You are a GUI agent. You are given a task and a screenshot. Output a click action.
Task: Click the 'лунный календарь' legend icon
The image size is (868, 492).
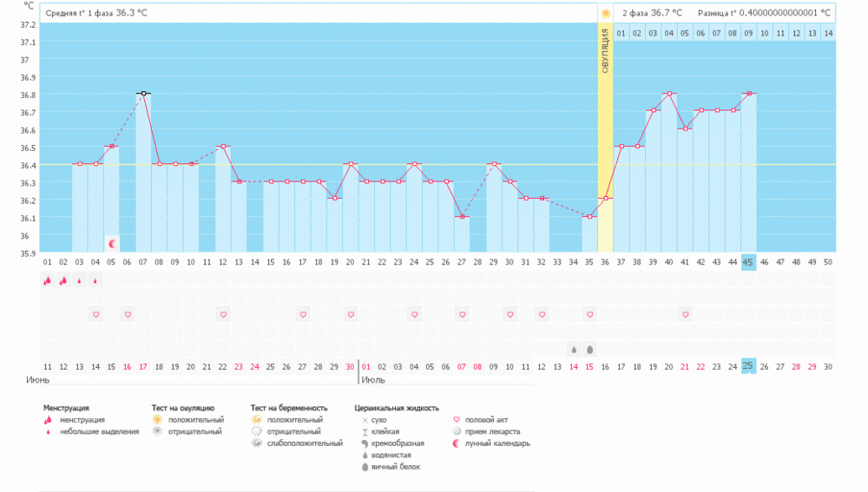click(x=457, y=443)
